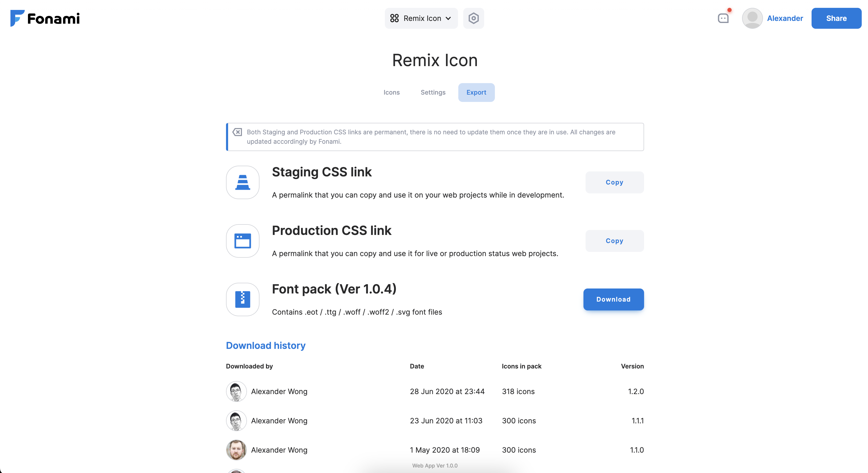Click the Production CSS browser window icon
This screenshot has height=473, width=868.
[x=243, y=241]
